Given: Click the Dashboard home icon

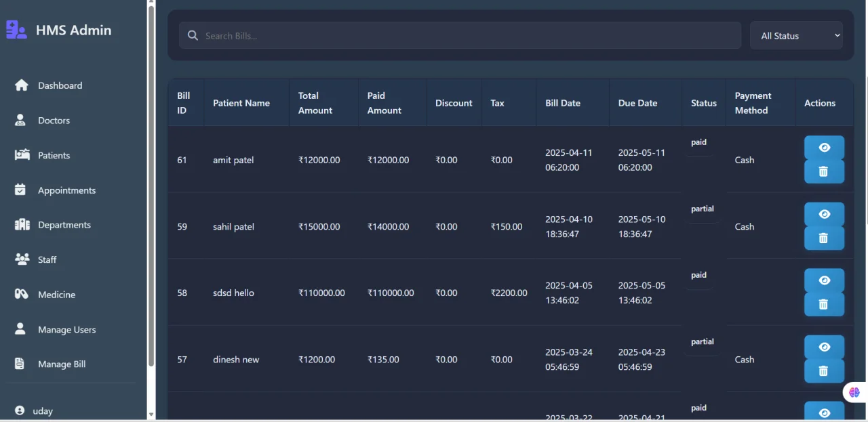Looking at the screenshot, I should 22,85.
